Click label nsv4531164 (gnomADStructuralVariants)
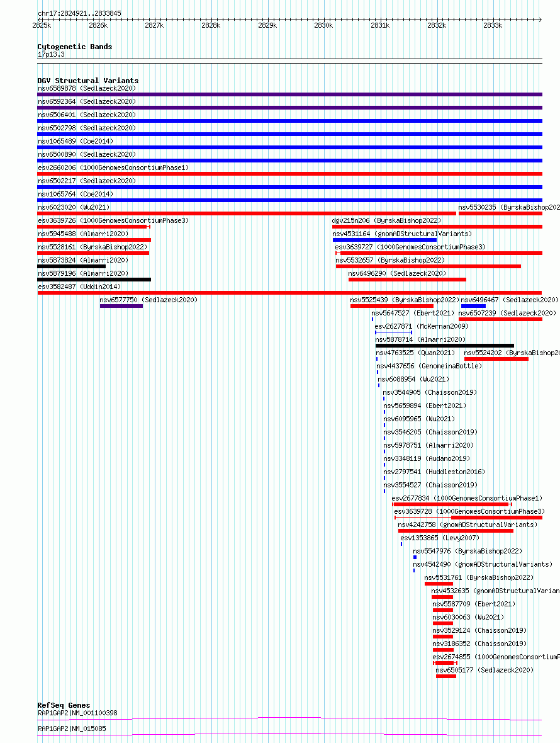 (402, 235)
